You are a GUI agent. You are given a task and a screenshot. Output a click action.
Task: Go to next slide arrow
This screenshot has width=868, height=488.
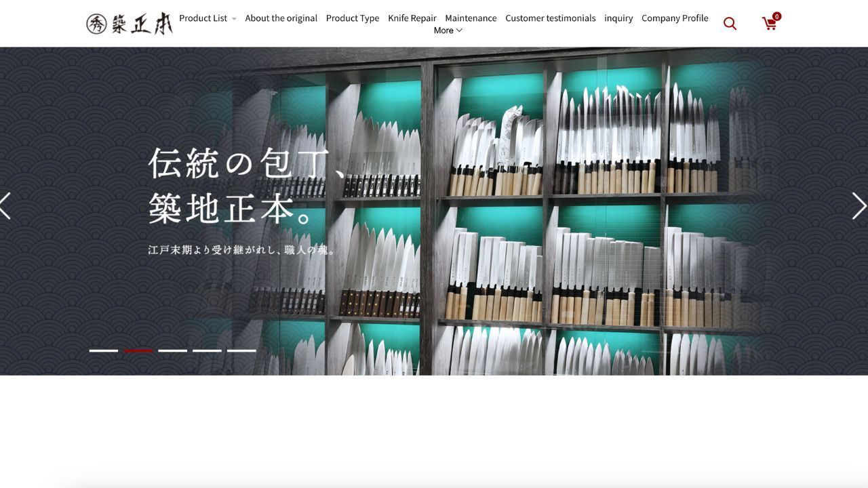point(859,206)
